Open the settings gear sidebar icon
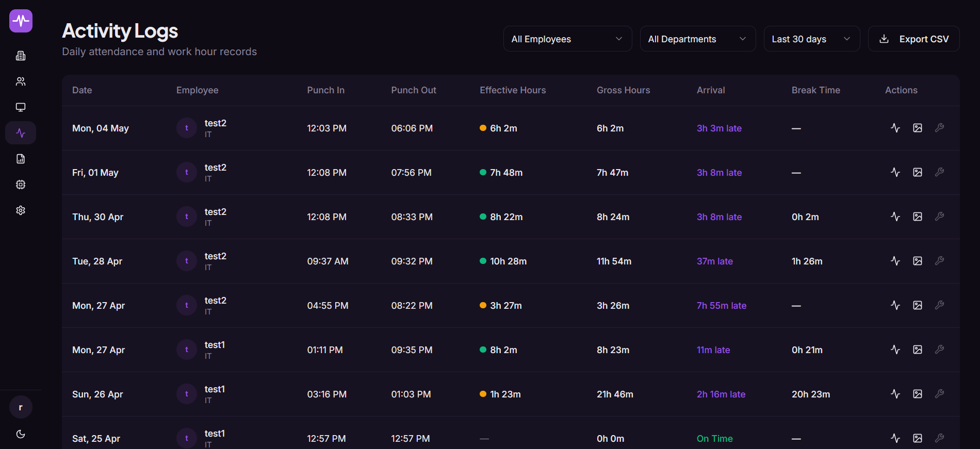The image size is (980, 449). (x=21, y=210)
